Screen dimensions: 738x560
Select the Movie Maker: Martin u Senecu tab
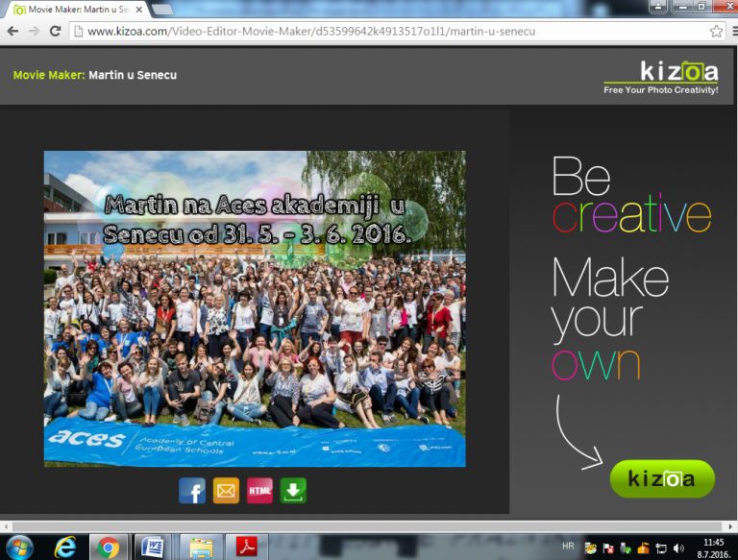click(77, 9)
